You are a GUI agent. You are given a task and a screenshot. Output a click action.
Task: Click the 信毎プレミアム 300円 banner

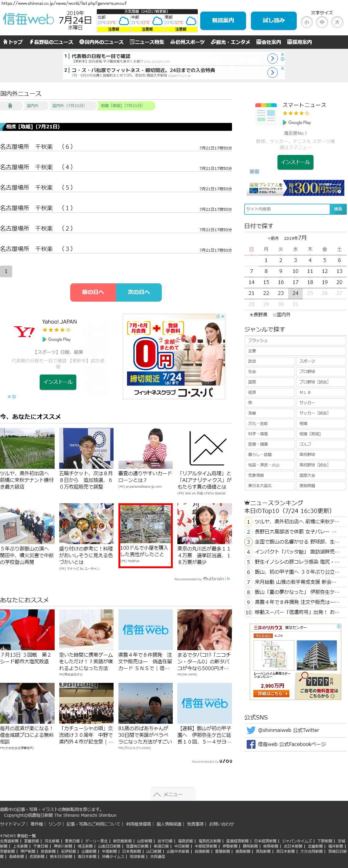pyautogui.click(x=295, y=188)
